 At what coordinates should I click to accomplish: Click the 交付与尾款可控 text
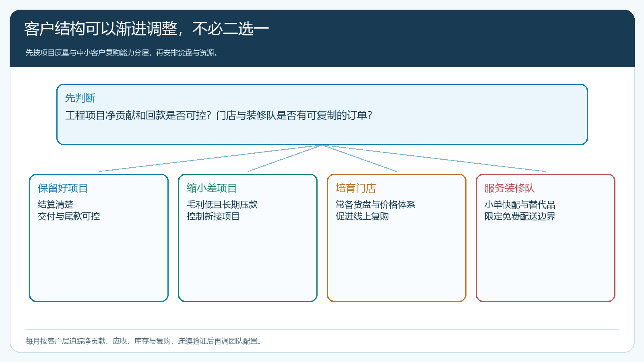(69, 216)
